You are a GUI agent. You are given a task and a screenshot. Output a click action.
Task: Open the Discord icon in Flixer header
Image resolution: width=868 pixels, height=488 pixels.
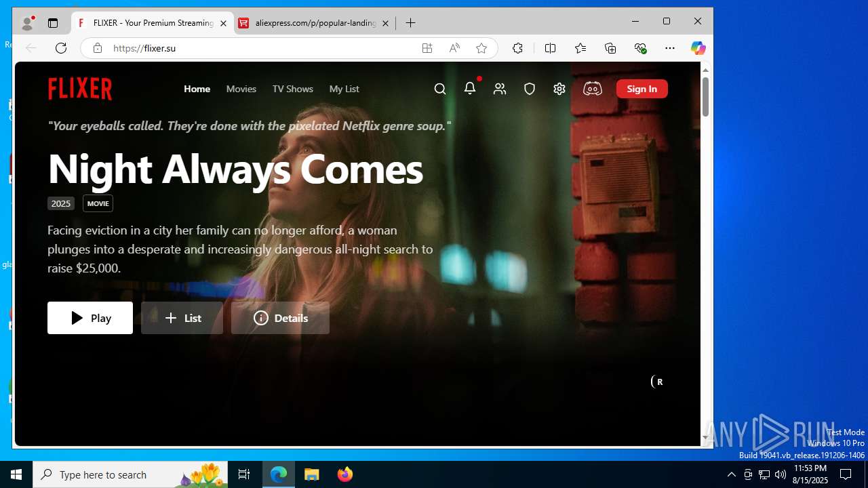click(x=593, y=89)
